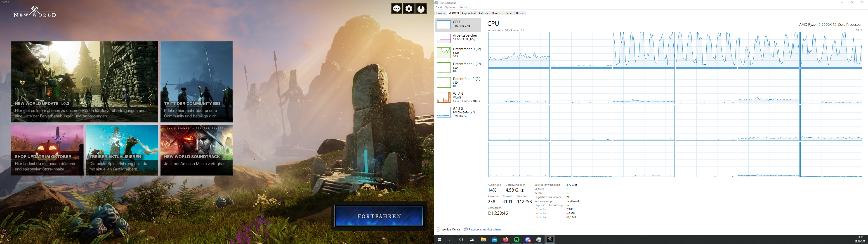868x244 pixels.
Task: Open game settings via the gear icon
Action: coord(409,9)
